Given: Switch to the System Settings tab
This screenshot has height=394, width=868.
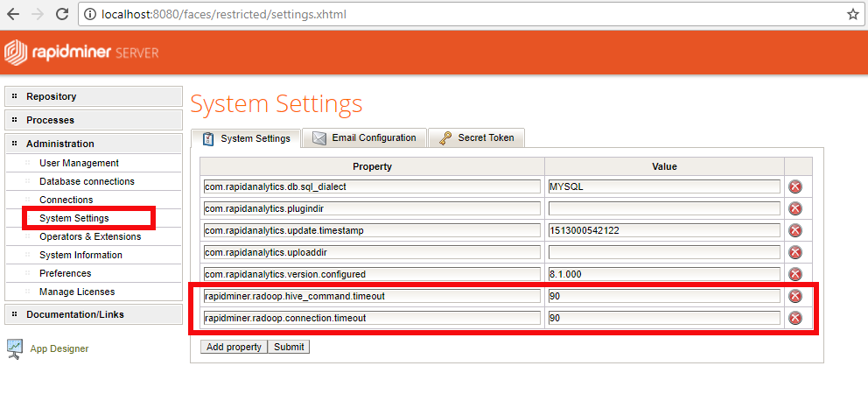Looking at the screenshot, I should 245,138.
